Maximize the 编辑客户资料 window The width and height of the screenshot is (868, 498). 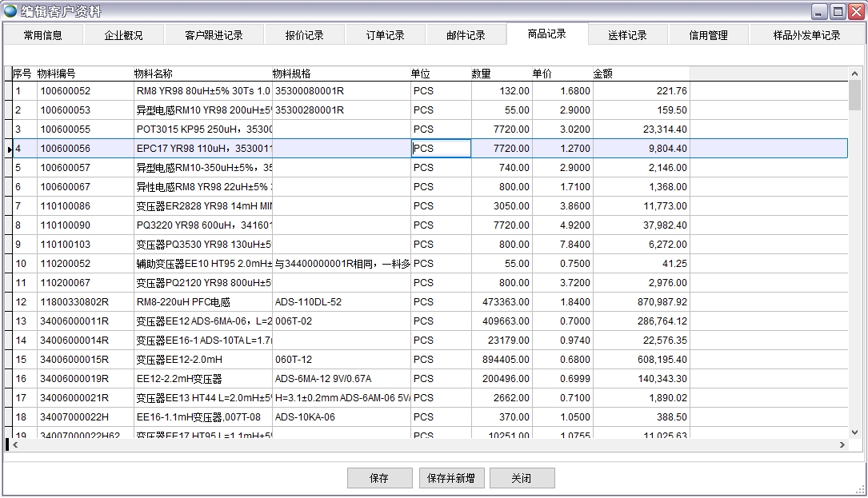point(837,11)
